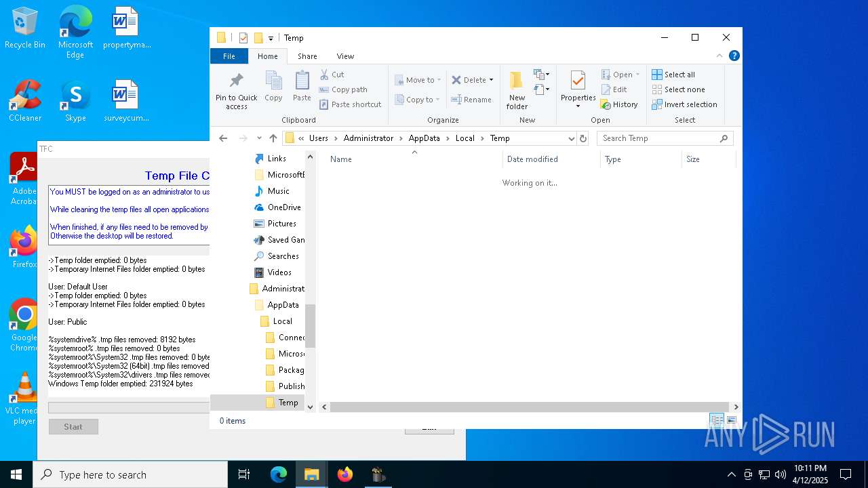Screen dimensions: 868x488
Task: Expand Properties dropdown arrow
Action: coord(578,106)
